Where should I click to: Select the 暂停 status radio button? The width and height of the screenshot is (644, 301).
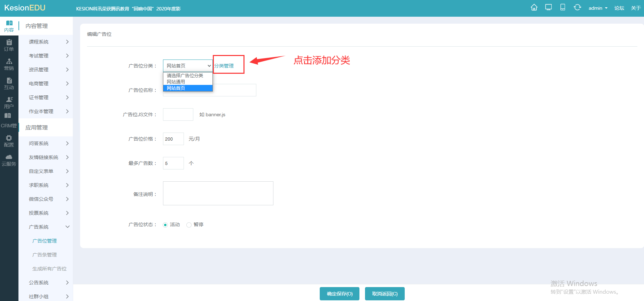click(189, 225)
